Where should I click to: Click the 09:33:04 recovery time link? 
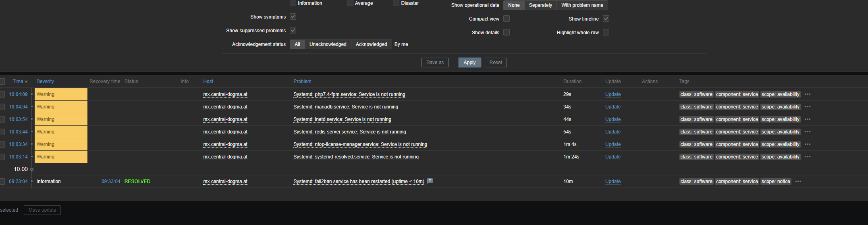(x=111, y=181)
